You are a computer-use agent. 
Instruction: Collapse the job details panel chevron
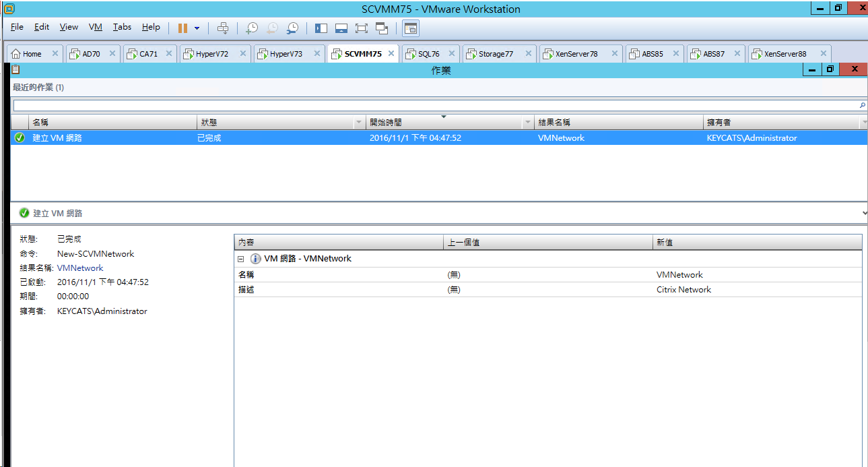[x=865, y=213]
